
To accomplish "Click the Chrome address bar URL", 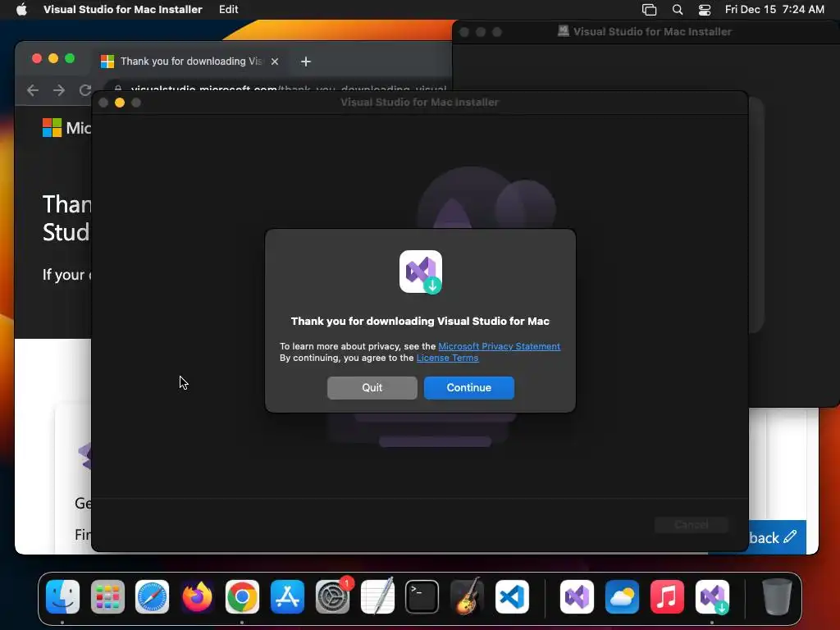I will coord(288,89).
